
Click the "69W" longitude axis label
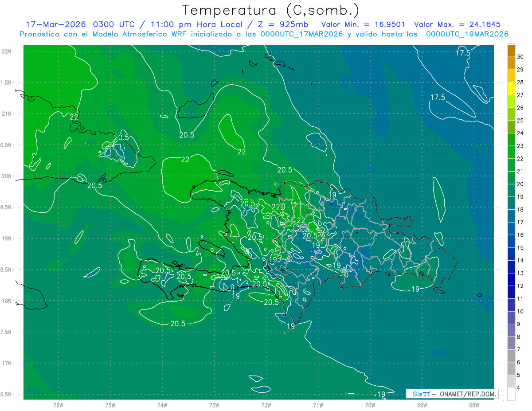coord(422,405)
